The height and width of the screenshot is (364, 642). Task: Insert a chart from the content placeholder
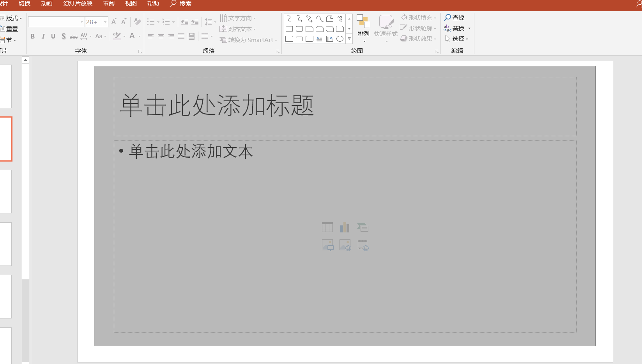[x=345, y=227]
